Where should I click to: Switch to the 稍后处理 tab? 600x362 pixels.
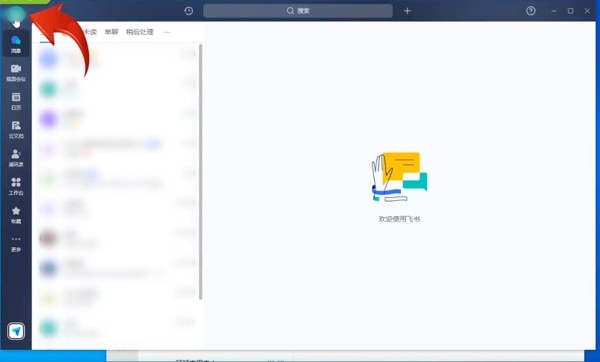click(x=140, y=32)
